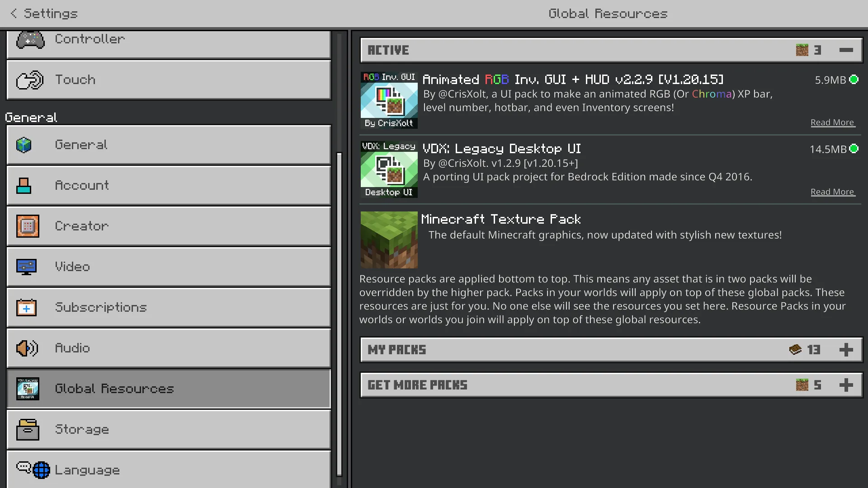Click the green status dot beside 5.9MB
The width and height of the screenshot is (868, 488).
(x=854, y=80)
